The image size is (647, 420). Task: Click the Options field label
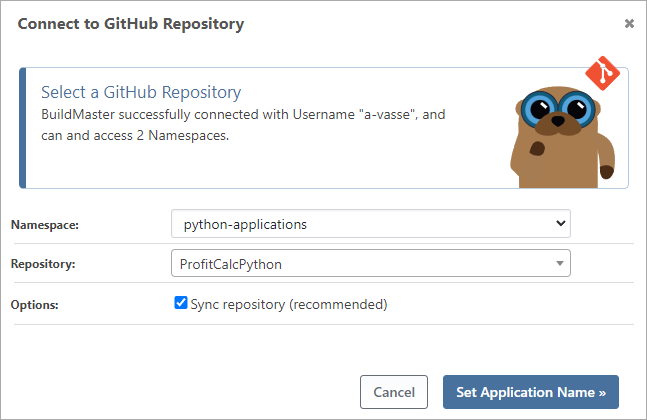[36, 305]
